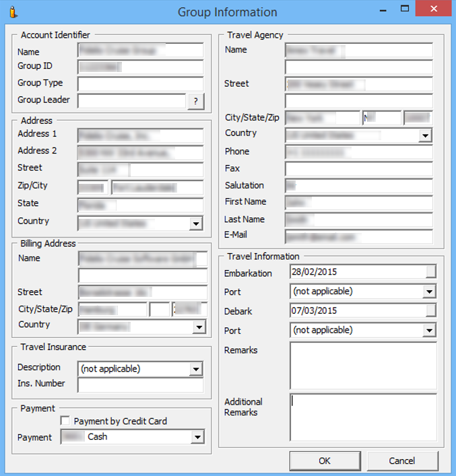
Task: Click the Travel Agency Phone field
Action: click(359, 152)
